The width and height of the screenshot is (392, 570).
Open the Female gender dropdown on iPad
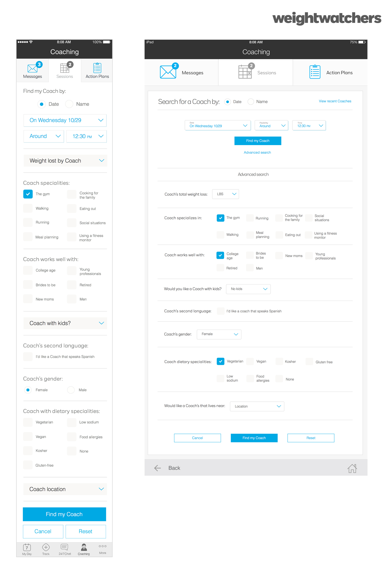[219, 334]
